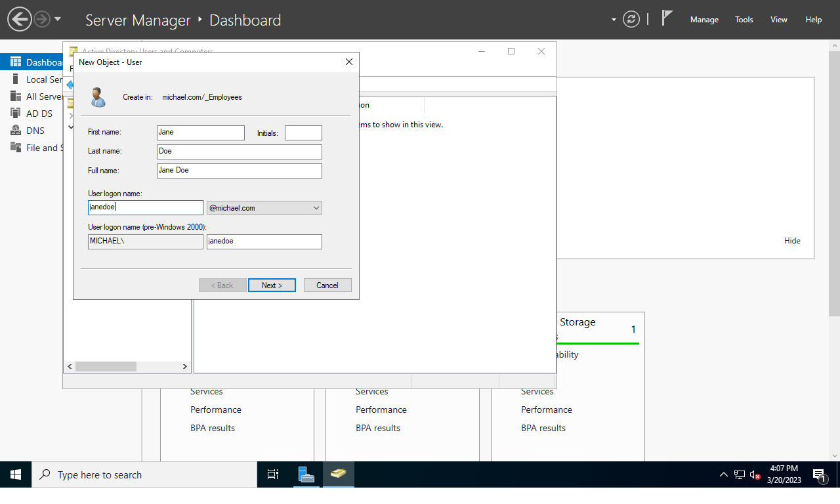This screenshot has height=504, width=840.
Task: Click the refresh dashboard icon
Action: (631, 19)
